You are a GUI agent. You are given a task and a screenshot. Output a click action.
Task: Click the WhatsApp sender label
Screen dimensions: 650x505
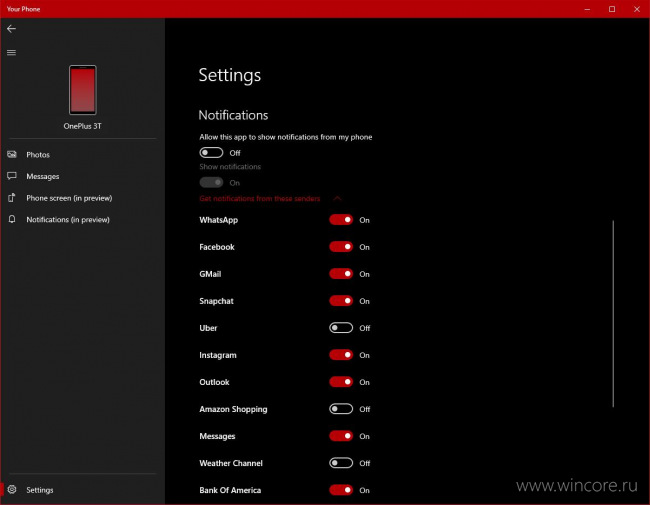tap(218, 220)
